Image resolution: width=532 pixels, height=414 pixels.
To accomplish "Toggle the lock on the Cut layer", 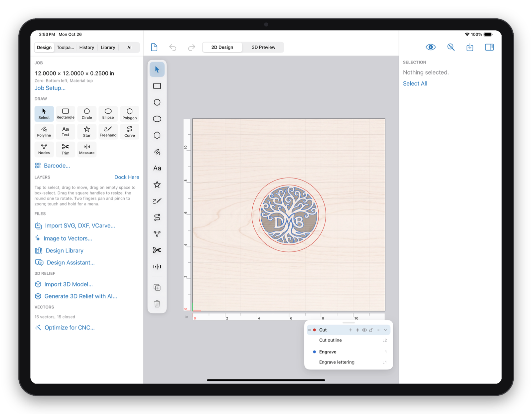I will tap(371, 330).
